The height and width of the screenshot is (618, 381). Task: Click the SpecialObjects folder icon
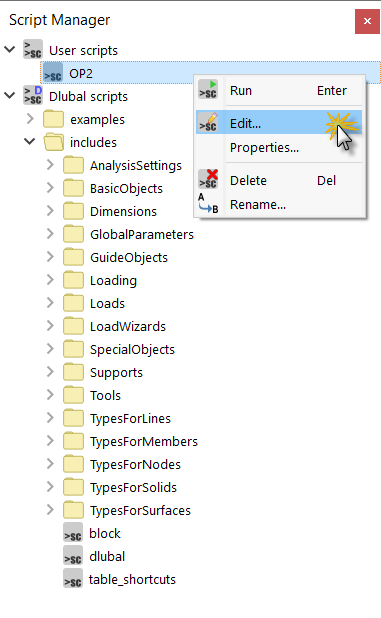click(x=73, y=349)
